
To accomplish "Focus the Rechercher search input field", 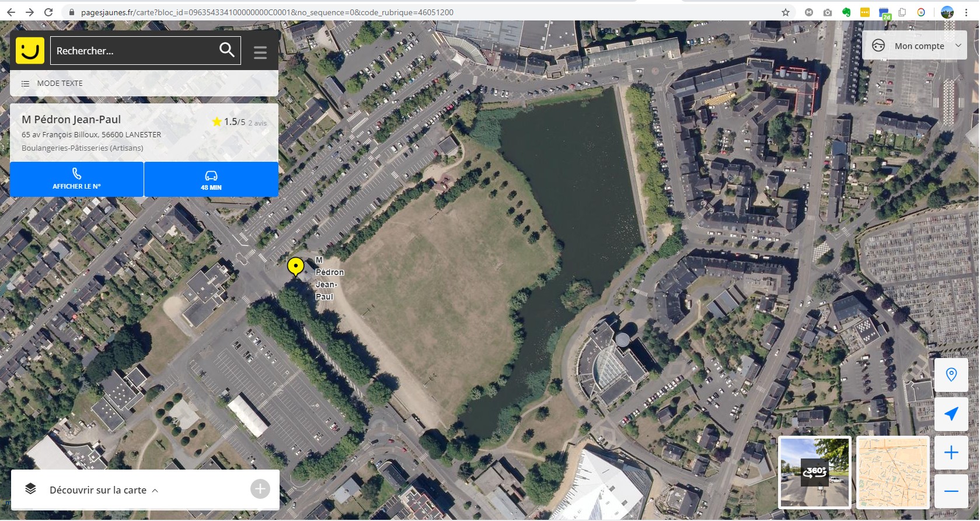I will 134,50.
